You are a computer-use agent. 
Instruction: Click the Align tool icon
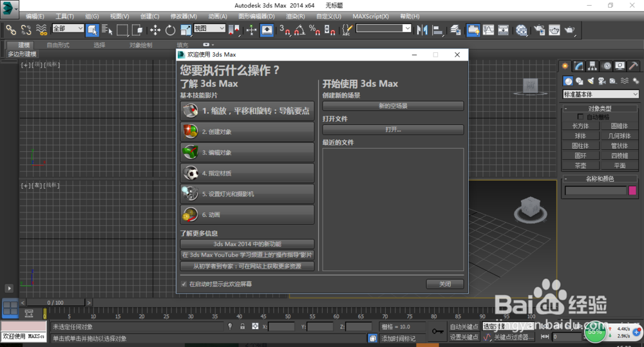pyautogui.click(x=438, y=30)
